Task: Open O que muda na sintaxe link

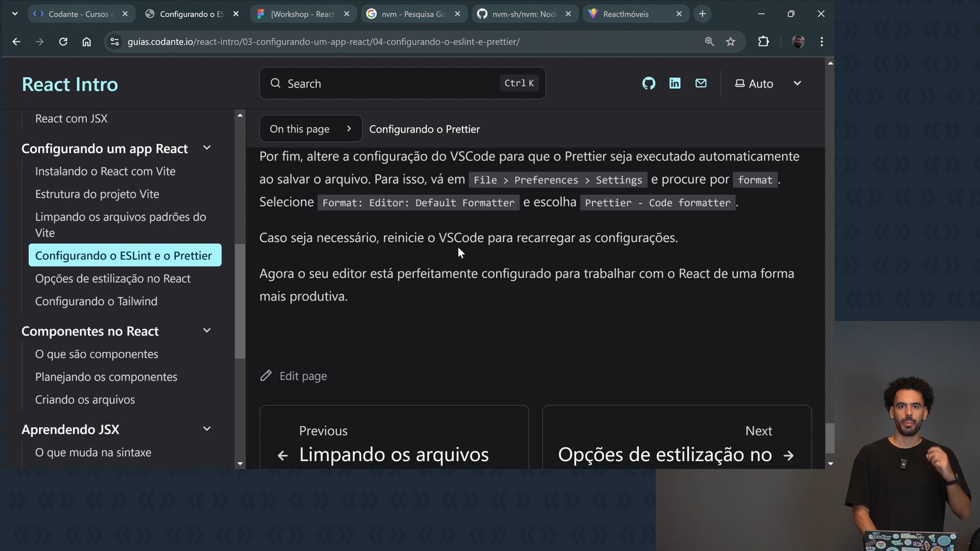Action: click(x=93, y=453)
